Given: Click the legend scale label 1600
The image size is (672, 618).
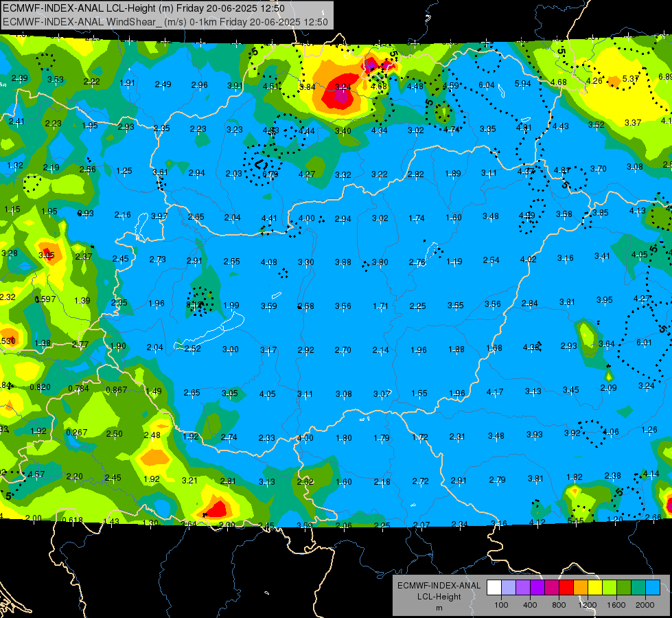Looking at the screenshot, I should pos(616,605).
